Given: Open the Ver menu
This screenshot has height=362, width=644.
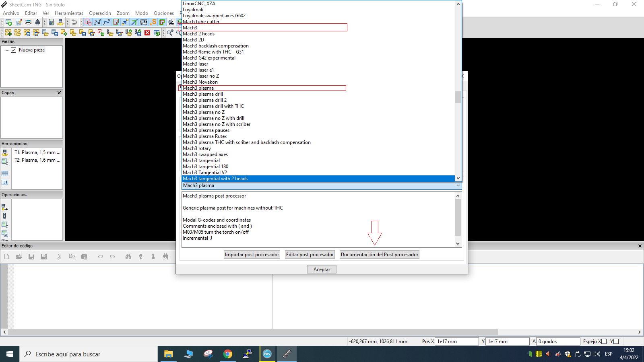Looking at the screenshot, I should pos(46,13).
